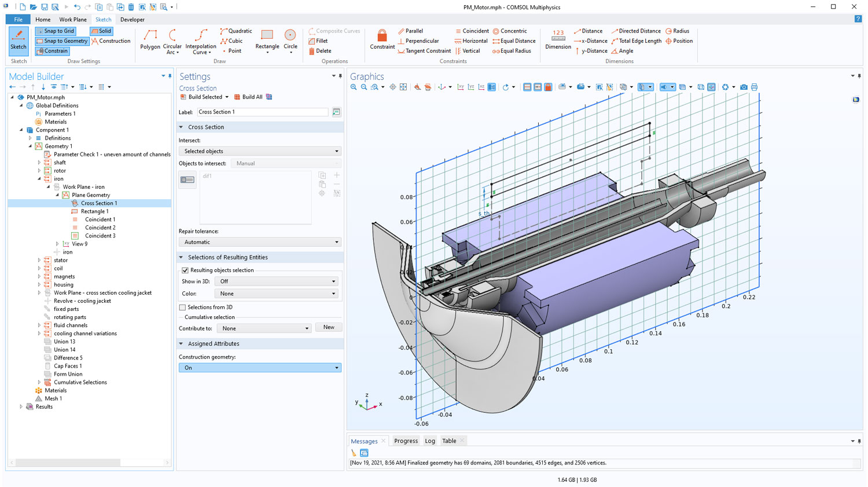Click the New cumulative selection button
Image resolution: width=868 pixels, height=487 pixels.
click(x=329, y=328)
